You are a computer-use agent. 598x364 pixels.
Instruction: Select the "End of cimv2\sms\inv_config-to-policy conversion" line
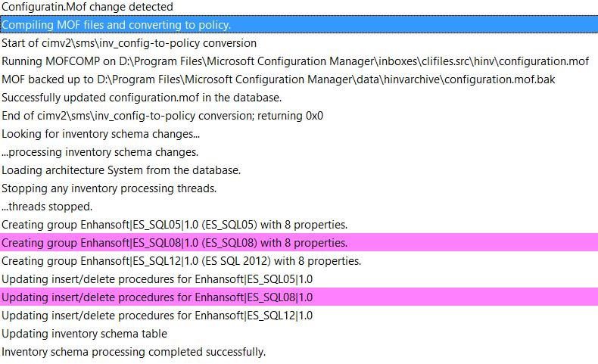click(x=162, y=116)
